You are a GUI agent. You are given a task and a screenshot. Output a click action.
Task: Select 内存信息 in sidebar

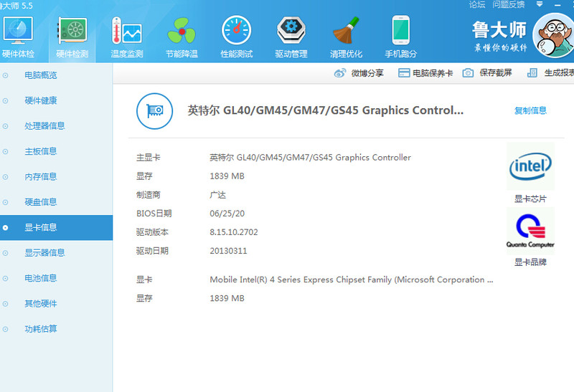pyautogui.click(x=56, y=176)
